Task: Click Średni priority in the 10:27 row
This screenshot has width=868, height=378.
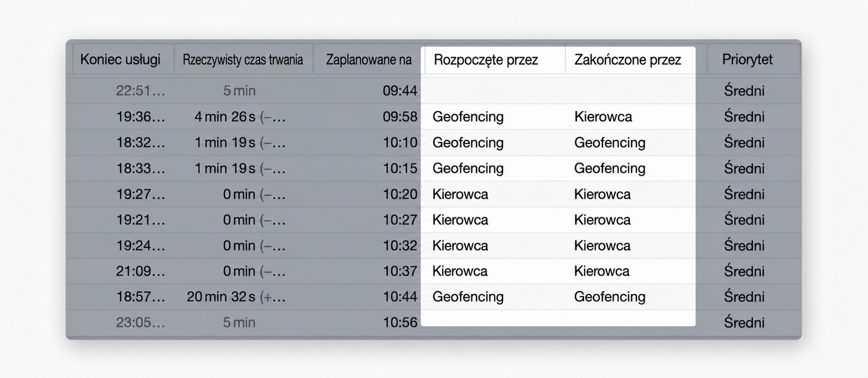Action: (744, 220)
